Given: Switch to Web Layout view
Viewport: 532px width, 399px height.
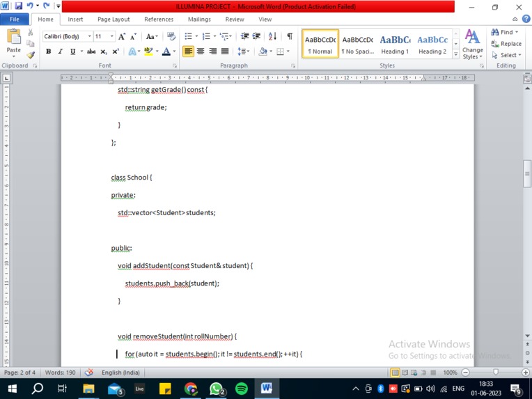Looking at the screenshot, I should click(x=414, y=373).
